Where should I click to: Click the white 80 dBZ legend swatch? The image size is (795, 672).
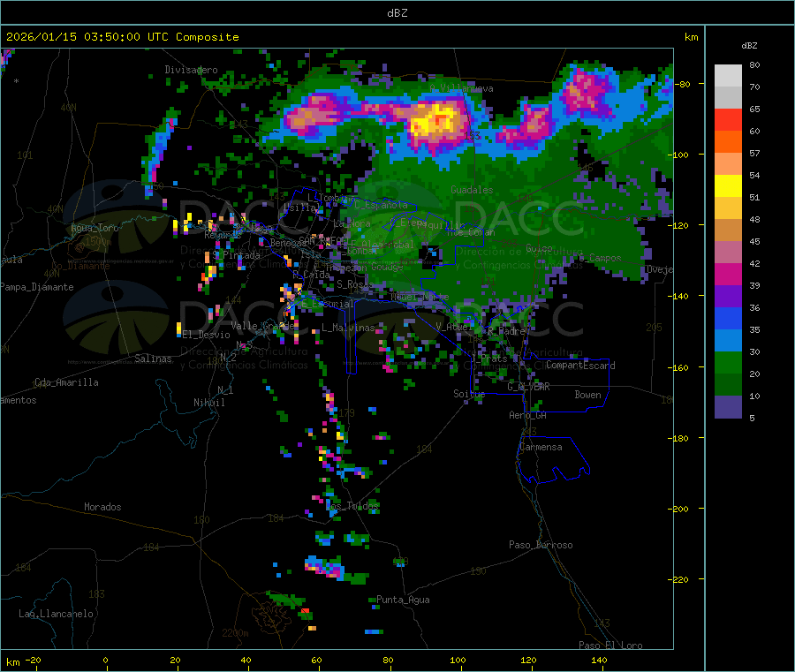(x=728, y=76)
